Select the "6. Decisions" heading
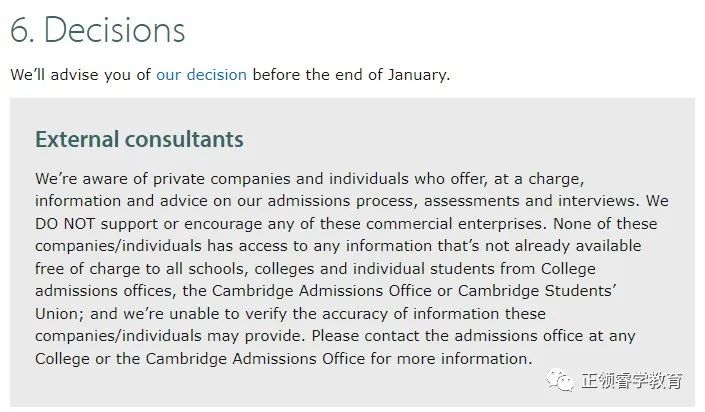Screen dimensions: 705x412 [x=98, y=30]
